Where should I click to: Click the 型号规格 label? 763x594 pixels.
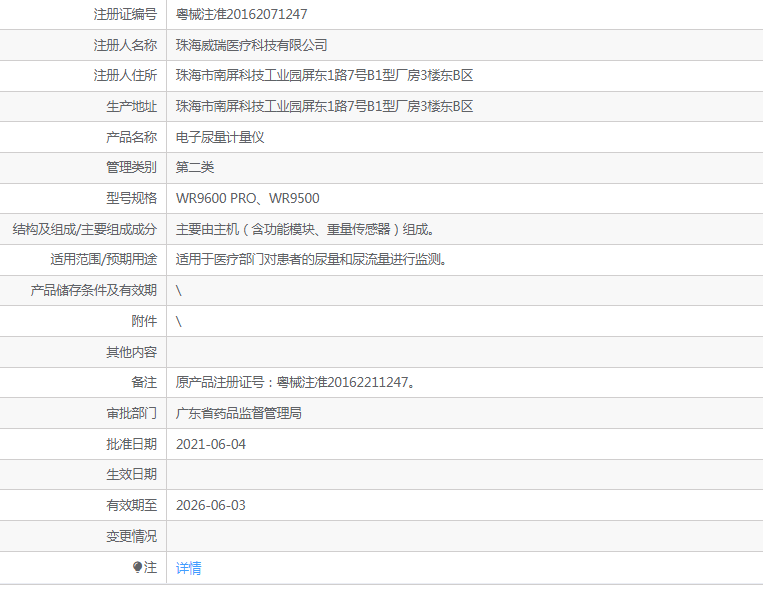point(131,198)
